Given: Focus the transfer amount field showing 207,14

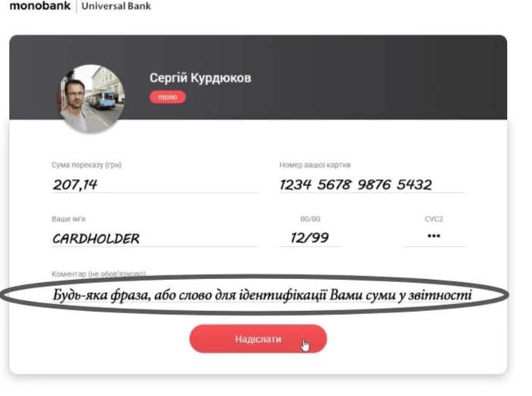Looking at the screenshot, I should (155, 184).
